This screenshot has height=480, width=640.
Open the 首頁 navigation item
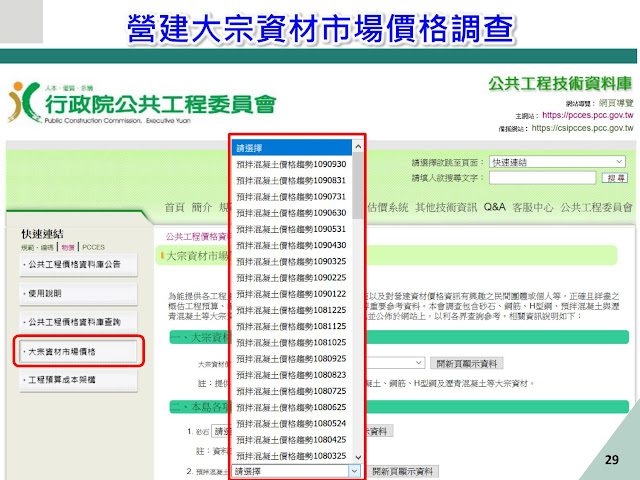(174, 207)
